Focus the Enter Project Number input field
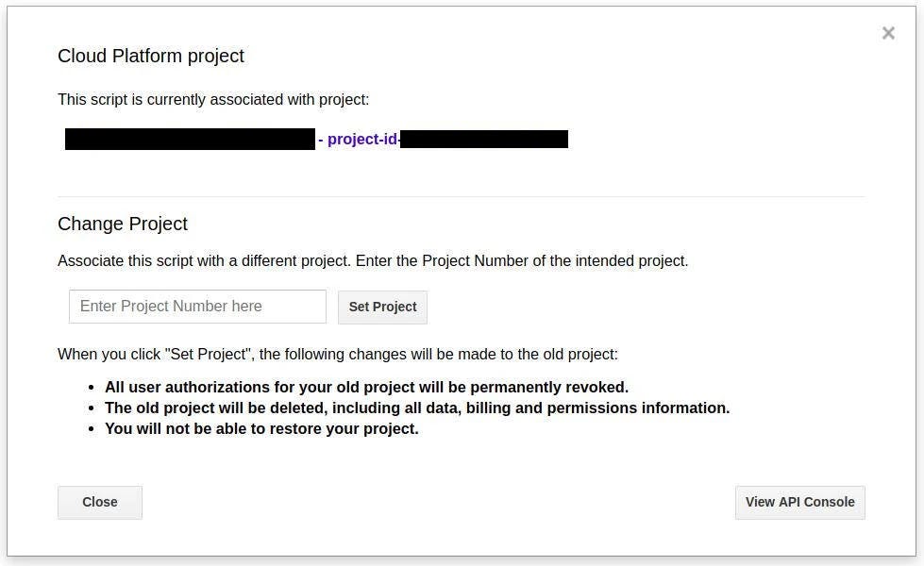 point(197,306)
